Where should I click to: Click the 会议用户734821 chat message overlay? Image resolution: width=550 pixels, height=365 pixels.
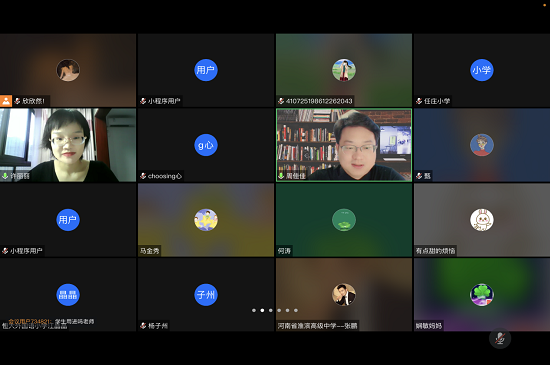point(51,321)
